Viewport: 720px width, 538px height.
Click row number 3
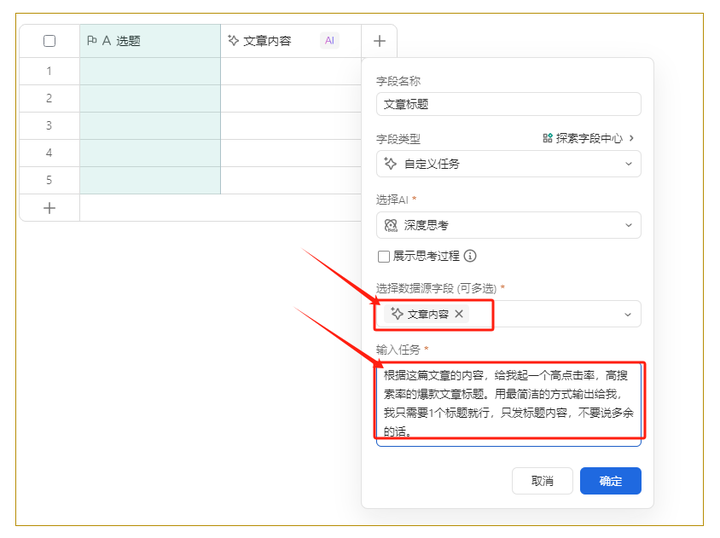[x=49, y=125]
